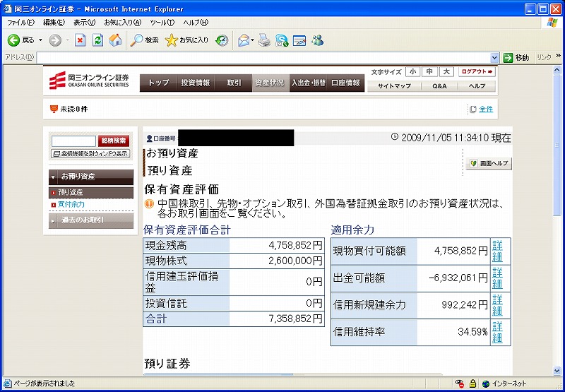Open the Messenger icon in toolbar

317,40
